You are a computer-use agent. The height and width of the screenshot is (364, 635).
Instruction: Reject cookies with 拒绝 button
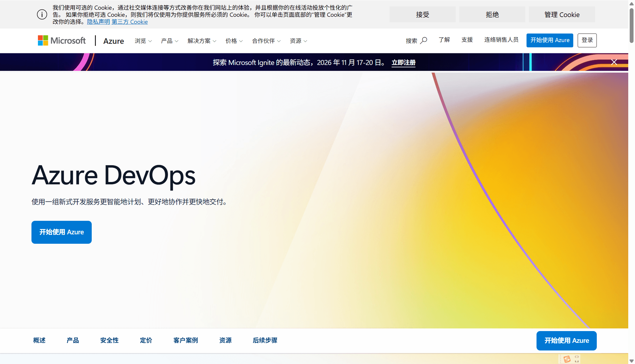[x=492, y=14]
